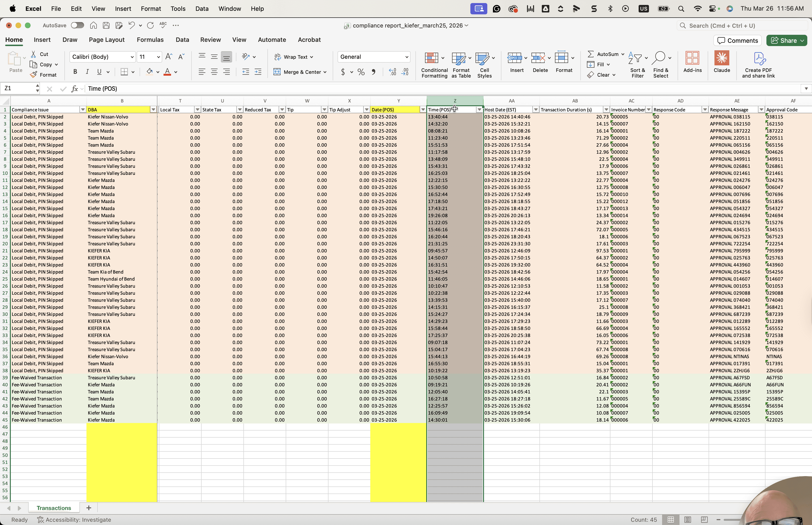Open the font name dropdown

[132, 57]
